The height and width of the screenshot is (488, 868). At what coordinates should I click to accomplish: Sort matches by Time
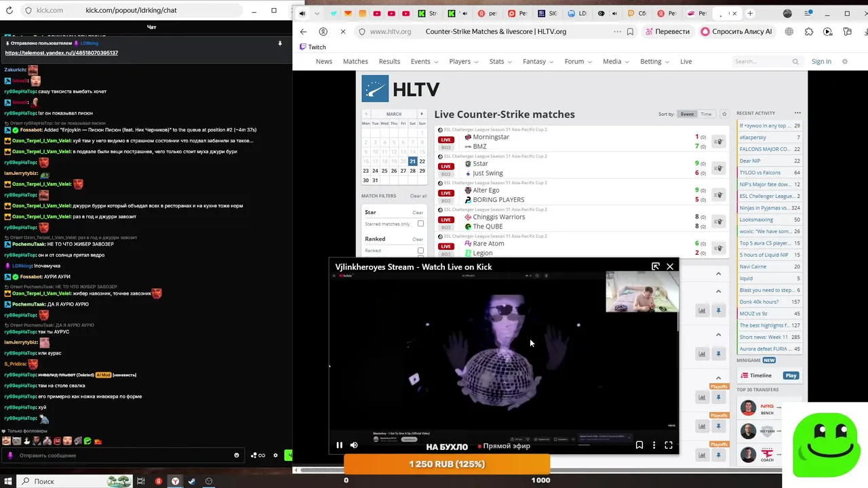tap(706, 114)
